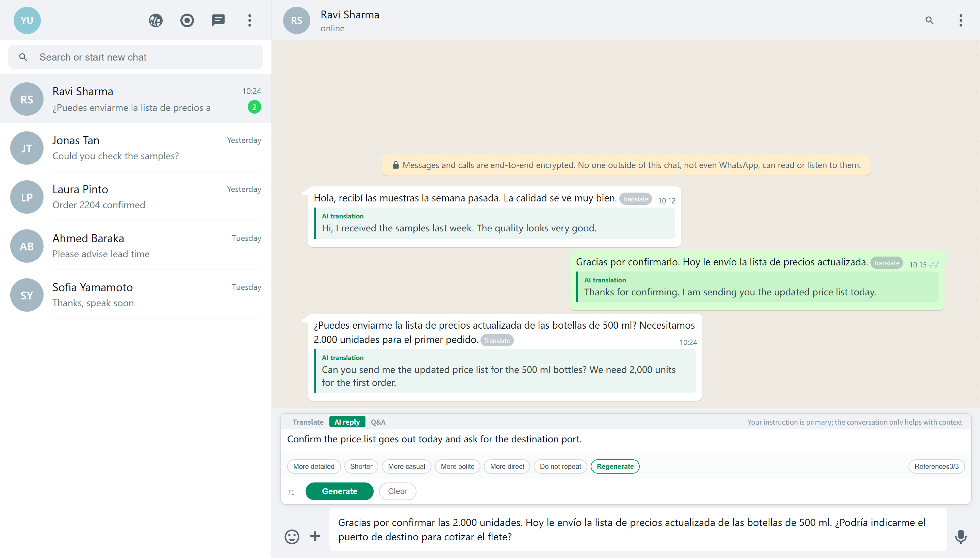The height and width of the screenshot is (558, 980).
Task: Open the Sofia Yamamoto chat
Action: point(136,295)
